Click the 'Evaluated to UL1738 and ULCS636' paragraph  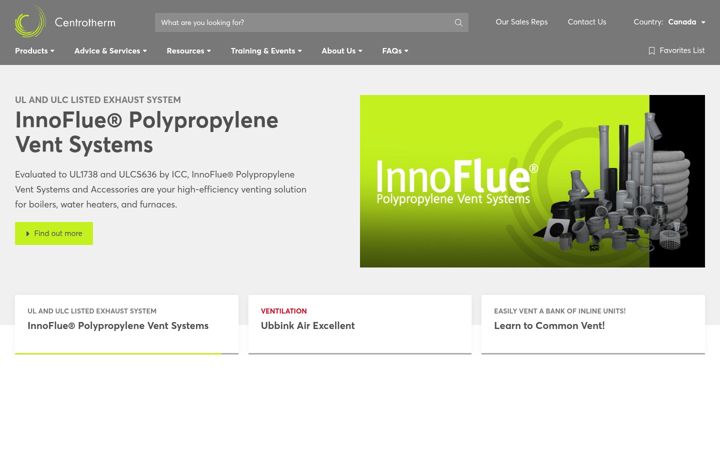coord(161,189)
